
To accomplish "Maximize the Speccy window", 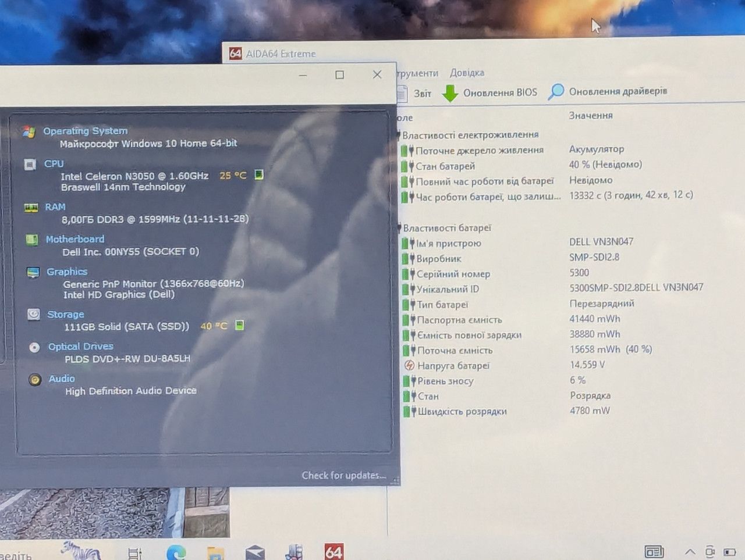I will pyautogui.click(x=340, y=75).
